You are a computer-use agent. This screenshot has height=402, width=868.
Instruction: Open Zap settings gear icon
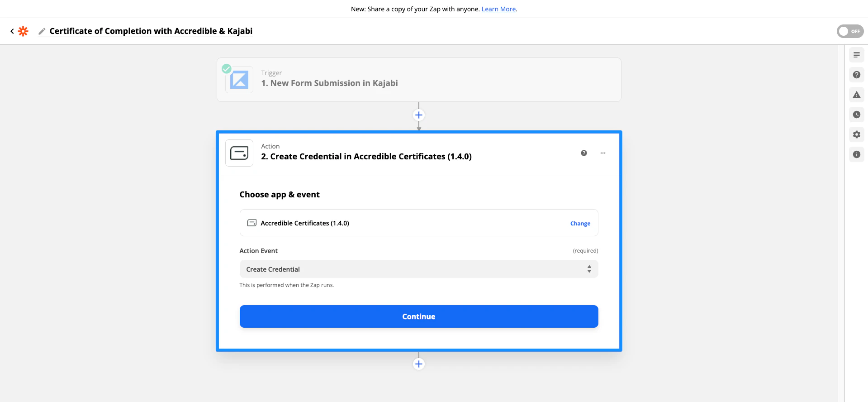(x=857, y=134)
